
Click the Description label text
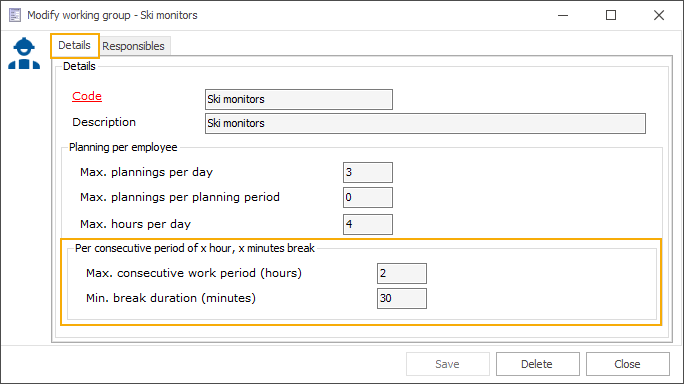[x=104, y=122]
